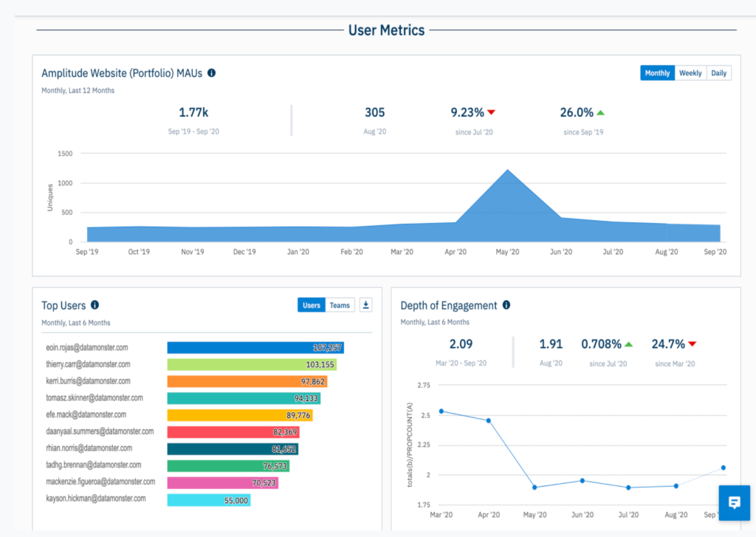The height and width of the screenshot is (537, 756).
Task: Click green up arrow beside 26.0%
Action: point(600,112)
